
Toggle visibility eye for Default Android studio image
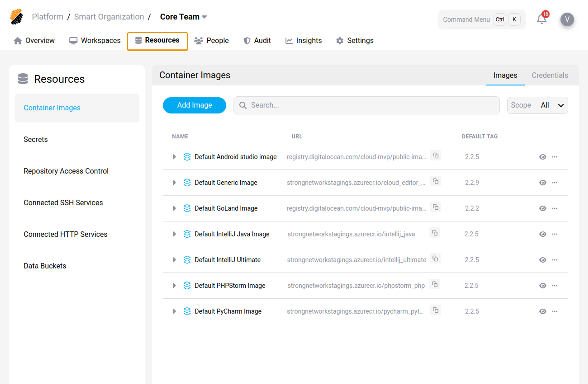pyautogui.click(x=543, y=157)
